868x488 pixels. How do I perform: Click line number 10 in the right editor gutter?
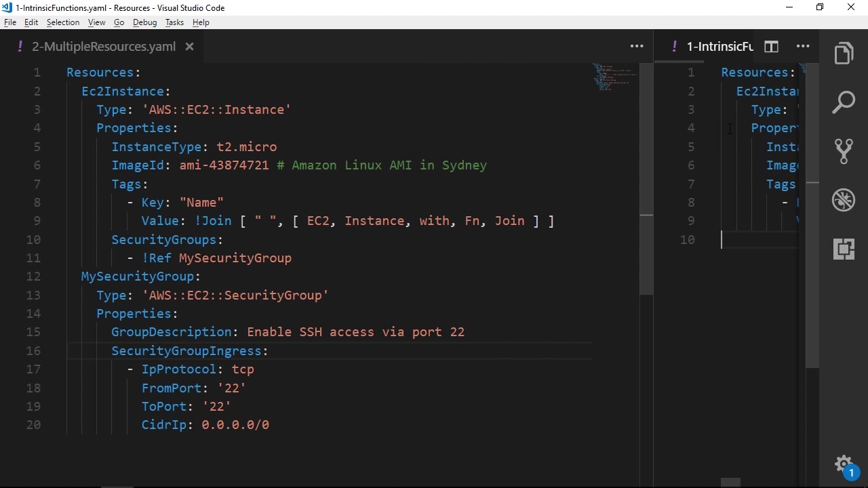688,240
